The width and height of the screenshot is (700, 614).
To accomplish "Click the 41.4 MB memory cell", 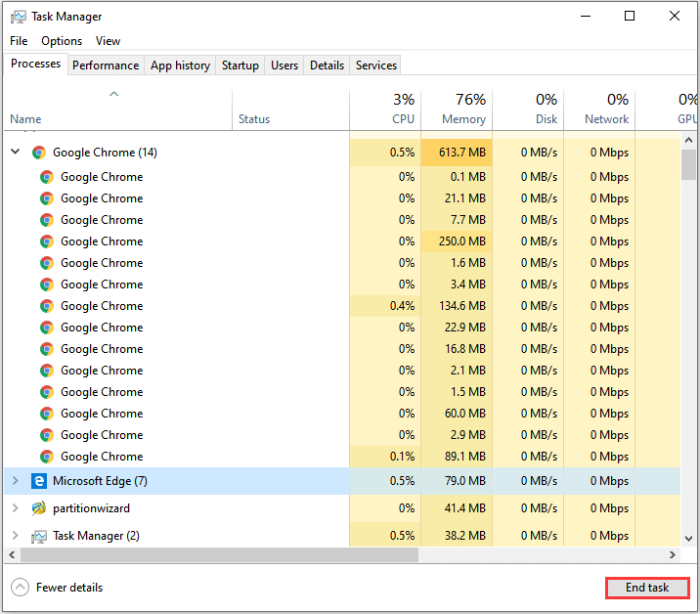I will (457, 508).
